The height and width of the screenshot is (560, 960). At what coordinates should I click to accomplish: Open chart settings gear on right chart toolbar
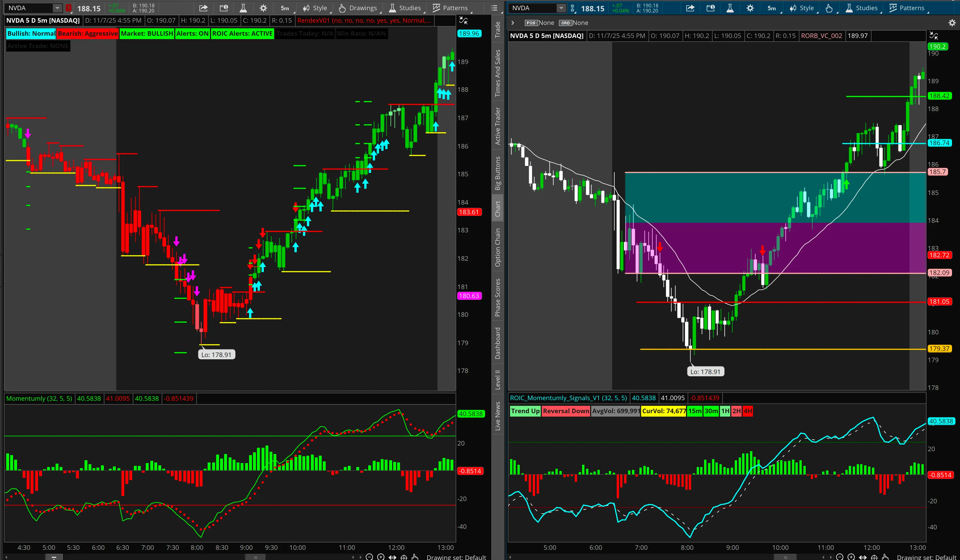click(x=750, y=8)
